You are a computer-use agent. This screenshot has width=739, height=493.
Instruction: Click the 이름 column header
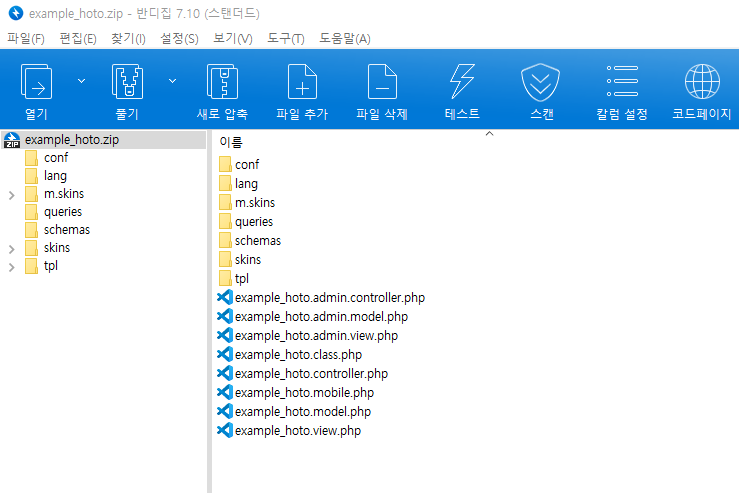231,142
